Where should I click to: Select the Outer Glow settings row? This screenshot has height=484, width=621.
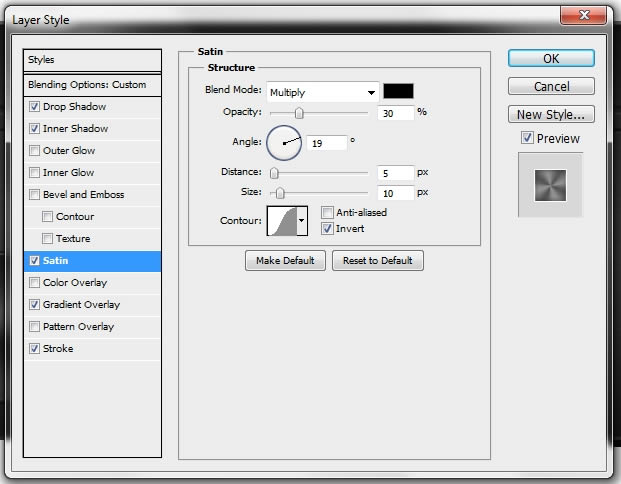pyautogui.click(x=92, y=151)
